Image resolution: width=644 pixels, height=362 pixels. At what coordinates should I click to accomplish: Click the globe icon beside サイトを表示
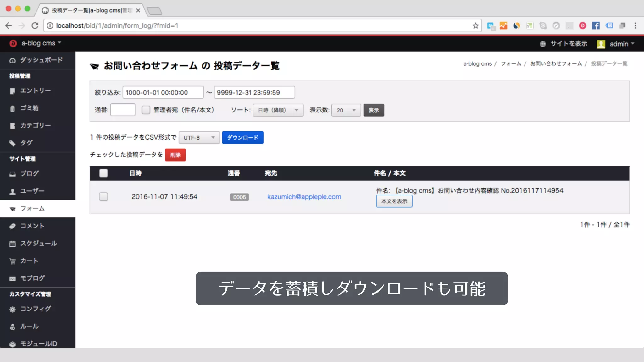pos(543,44)
